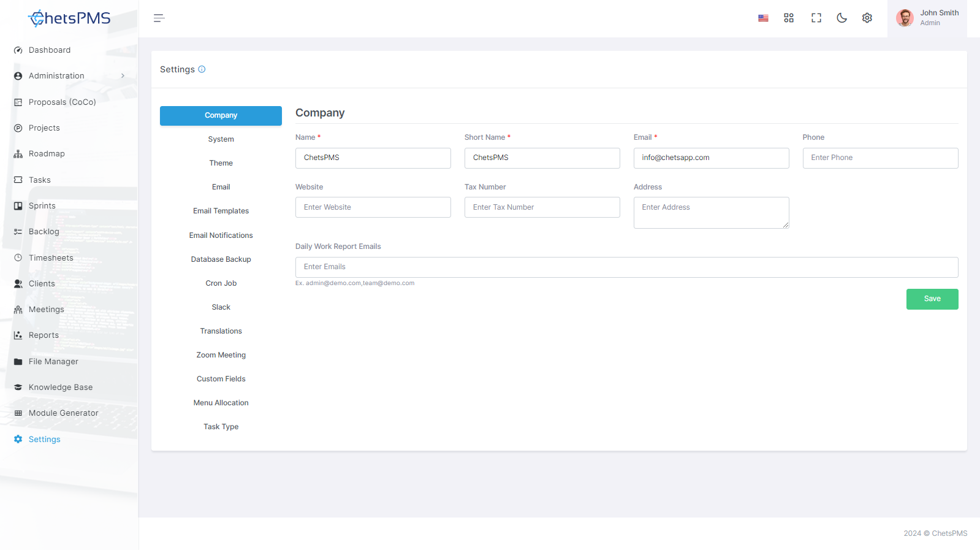Click the Settings gear icon in sidebar
The height and width of the screenshot is (550, 980).
(x=18, y=440)
